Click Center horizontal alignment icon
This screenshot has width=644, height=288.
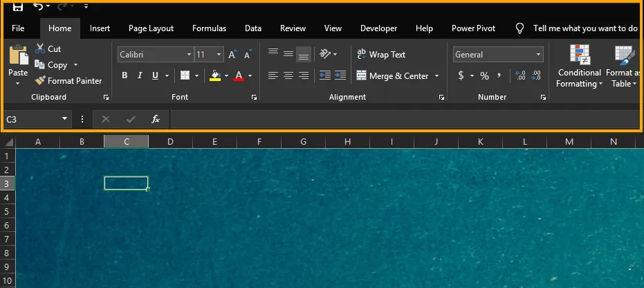pyautogui.click(x=288, y=75)
